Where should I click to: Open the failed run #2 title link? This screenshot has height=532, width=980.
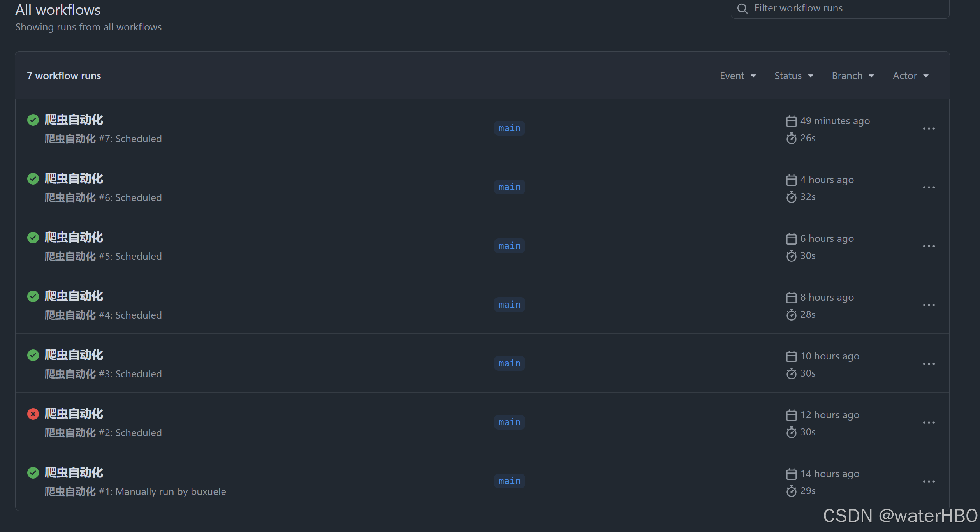(x=74, y=414)
